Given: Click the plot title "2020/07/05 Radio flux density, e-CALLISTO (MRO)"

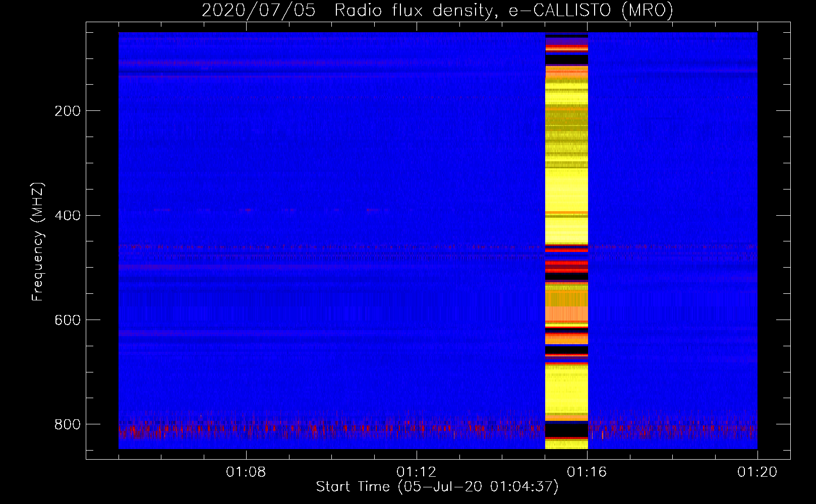Looking at the screenshot, I should click(437, 10).
